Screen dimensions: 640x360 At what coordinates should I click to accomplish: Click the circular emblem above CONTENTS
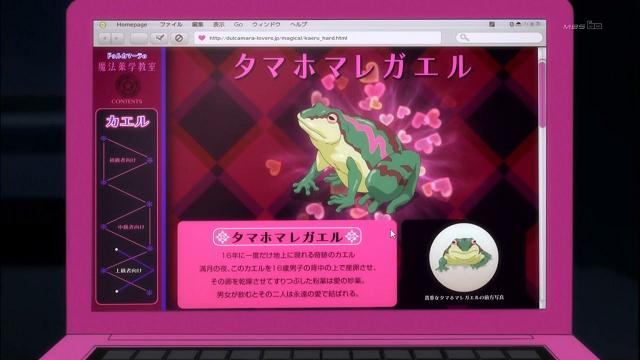[127, 86]
